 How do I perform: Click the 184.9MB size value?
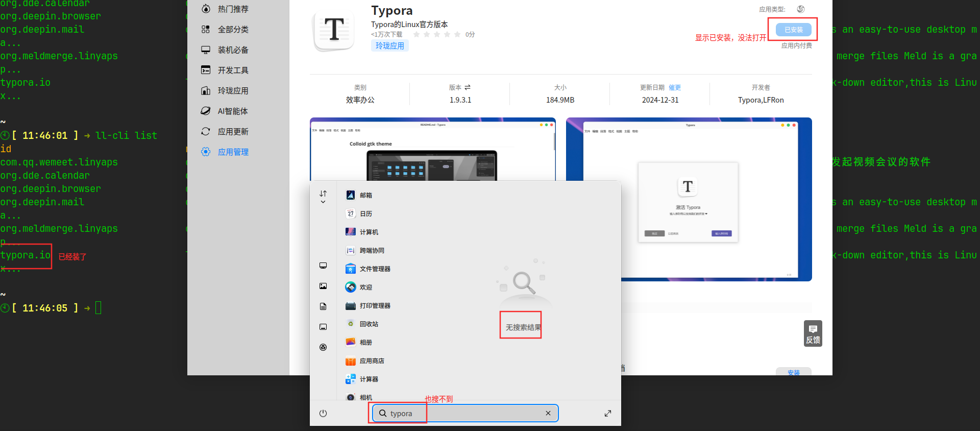coord(560,100)
